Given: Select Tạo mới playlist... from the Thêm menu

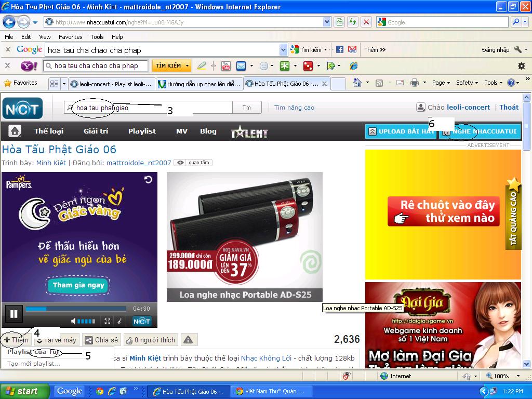Looking at the screenshot, I should (x=34, y=364).
